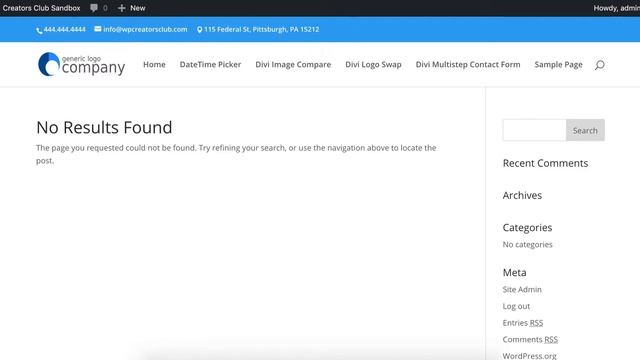This screenshot has height=360, width=640.
Task: Click info@wpcreatorsclub.com email link
Action: (145, 29)
